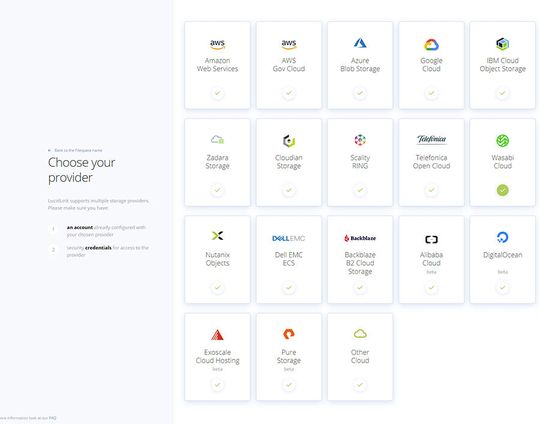
Task: Click the 'Pure Storage' label
Action: pyautogui.click(x=289, y=356)
